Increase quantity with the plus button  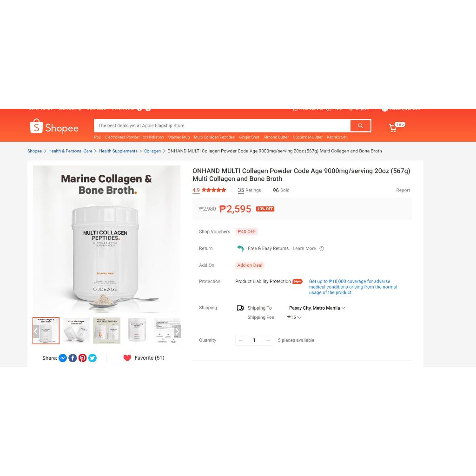pos(268,340)
